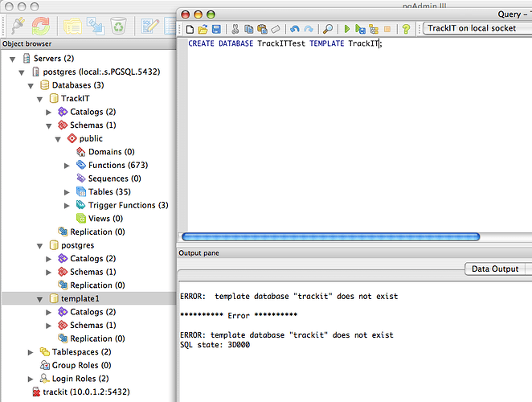
Task: Click the Help question mark icon
Action: click(x=406, y=29)
